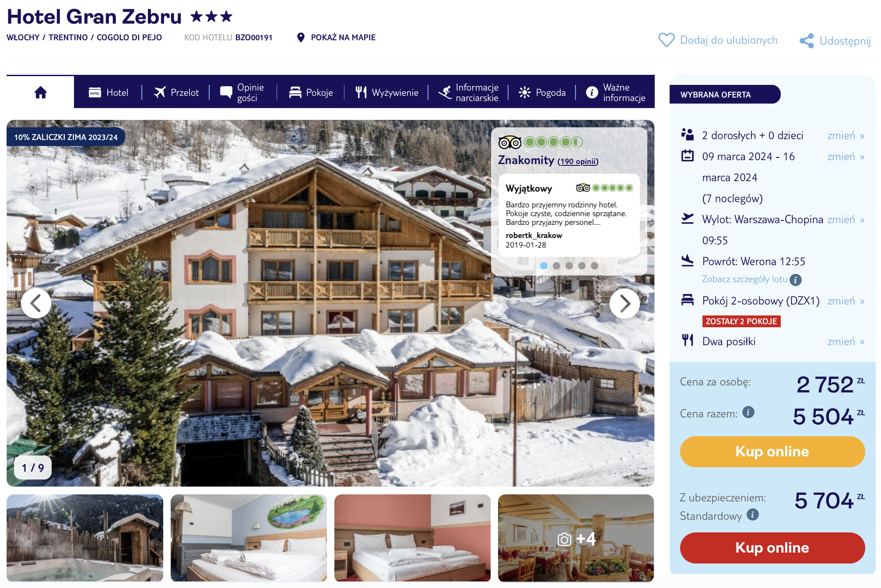The width and height of the screenshot is (881, 588).
Task: Open the +4 photos restaurant thumbnail
Action: pos(576,538)
